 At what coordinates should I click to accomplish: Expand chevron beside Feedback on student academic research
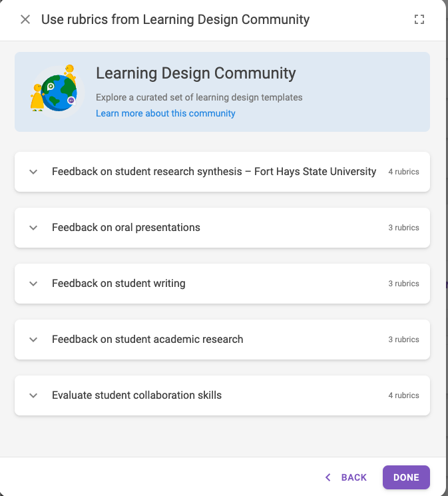[x=33, y=340]
